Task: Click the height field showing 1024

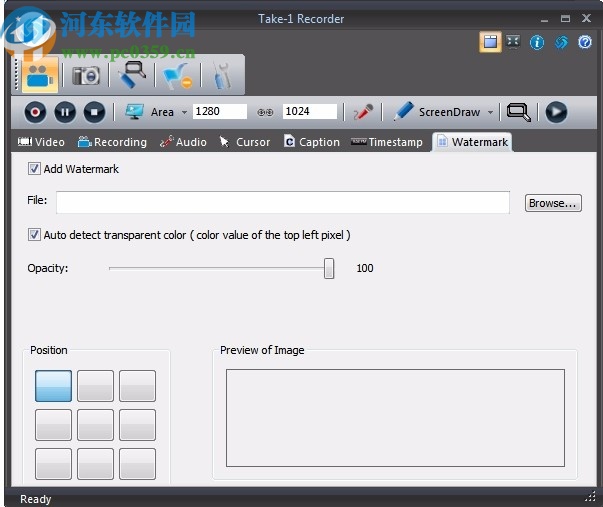Action: tap(310, 112)
